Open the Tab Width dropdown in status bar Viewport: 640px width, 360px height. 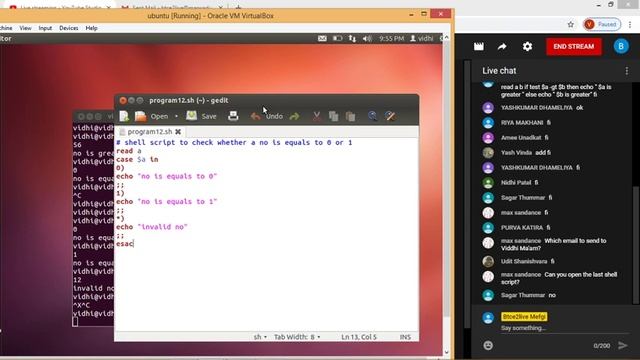(297, 337)
